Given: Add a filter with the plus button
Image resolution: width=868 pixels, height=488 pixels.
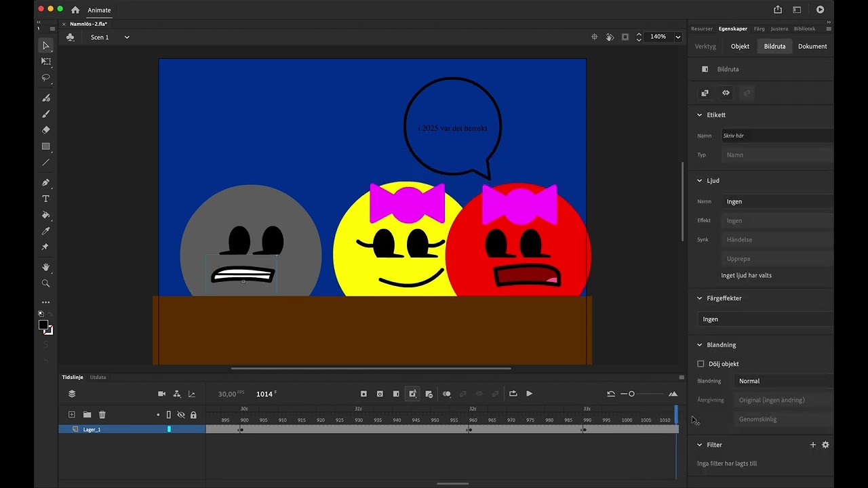Looking at the screenshot, I should point(813,445).
